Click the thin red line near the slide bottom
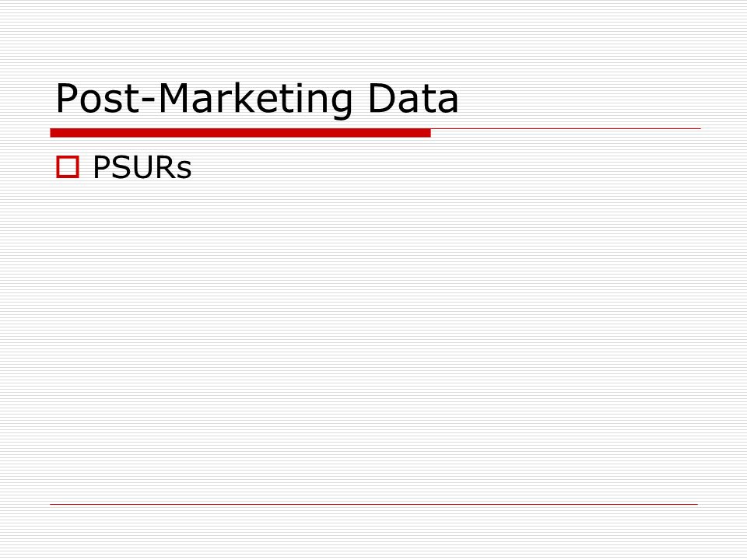747x560 pixels. coord(374,504)
